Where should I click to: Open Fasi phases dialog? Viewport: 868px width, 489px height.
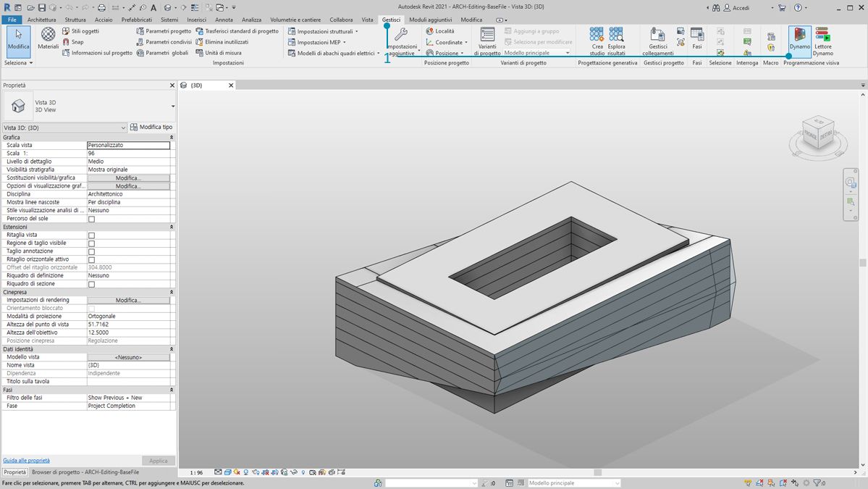[x=697, y=38]
